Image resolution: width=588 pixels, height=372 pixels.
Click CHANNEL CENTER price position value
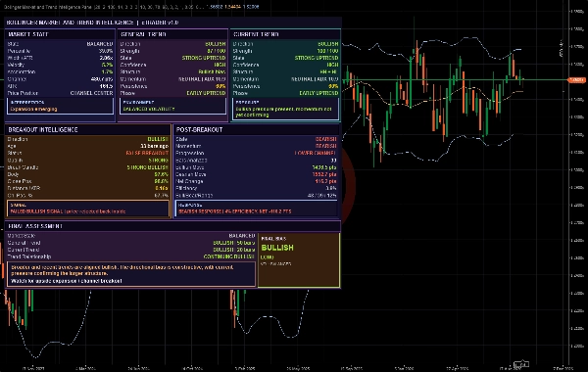(x=91, y=93)
